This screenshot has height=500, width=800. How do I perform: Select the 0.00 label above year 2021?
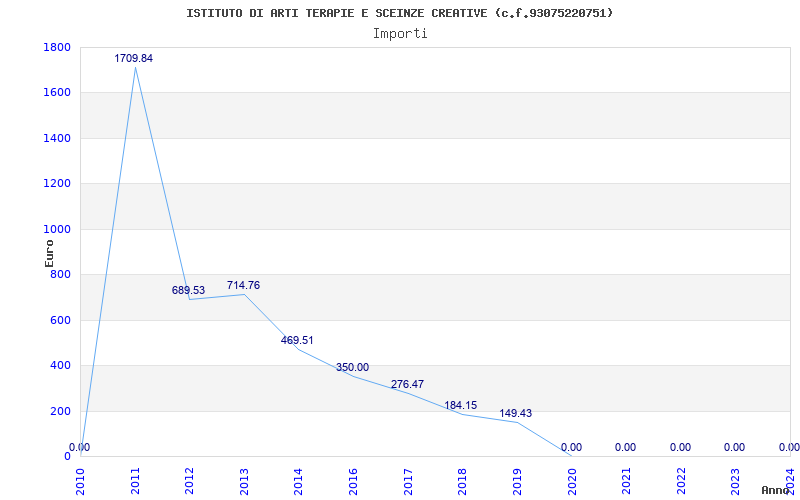[x=626, y=447]
